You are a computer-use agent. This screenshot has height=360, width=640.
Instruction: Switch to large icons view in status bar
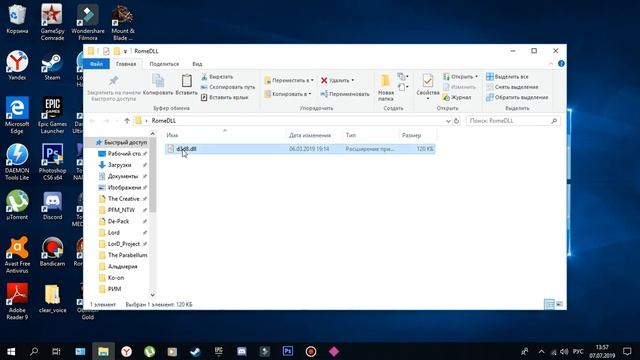(559, 304)
